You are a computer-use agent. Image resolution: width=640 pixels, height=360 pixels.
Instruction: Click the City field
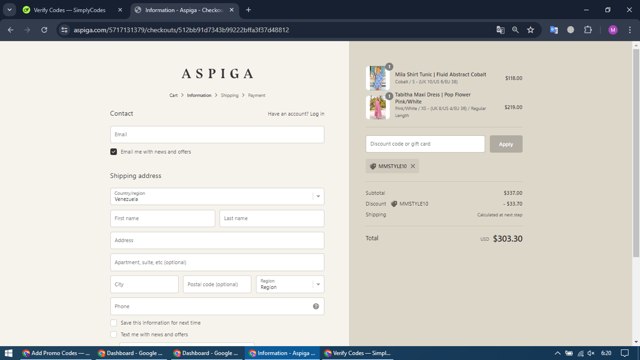pyautogui.click(x=144, y=284)
